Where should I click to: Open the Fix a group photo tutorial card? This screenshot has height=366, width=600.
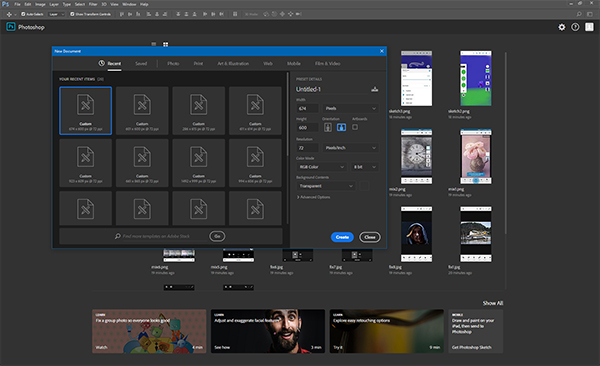[x=149, y=331]
